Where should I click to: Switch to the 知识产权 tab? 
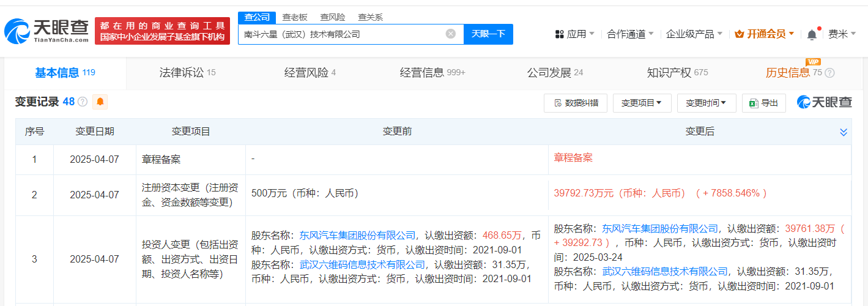[x=678, y=73]
